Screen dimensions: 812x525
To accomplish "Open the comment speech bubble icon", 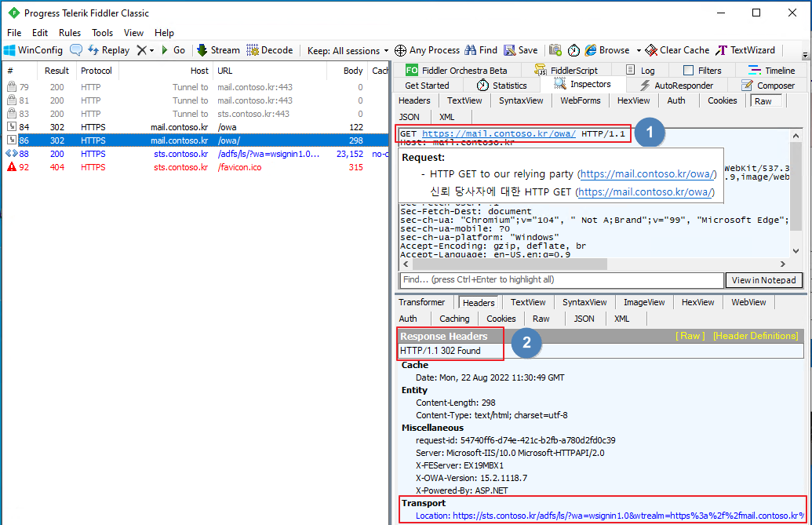I will pos(75,50).
